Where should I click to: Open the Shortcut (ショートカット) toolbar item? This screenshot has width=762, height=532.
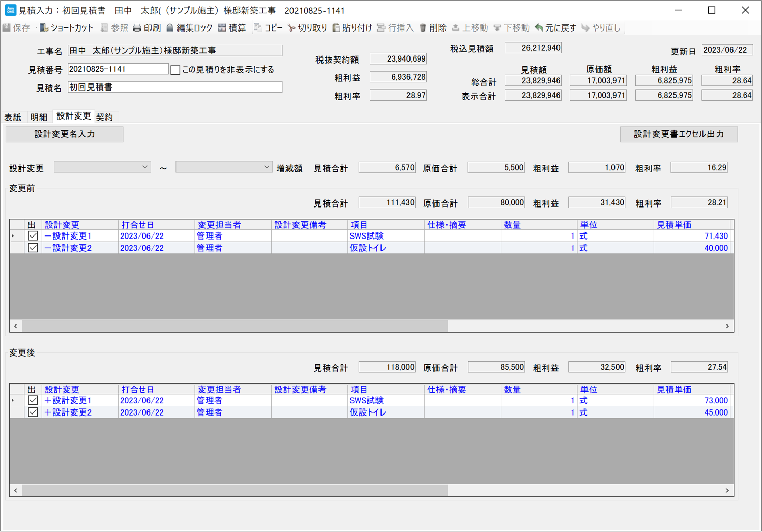pos(44,28)
